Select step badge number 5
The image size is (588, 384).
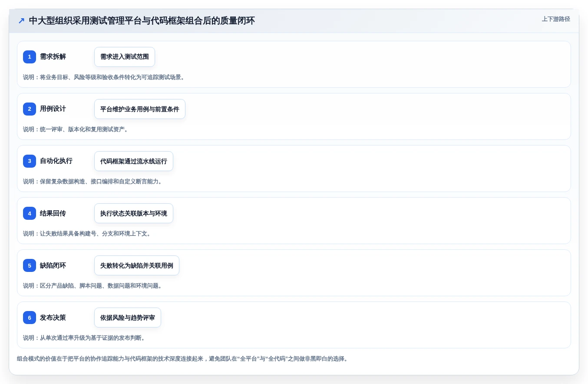pyautogui.click(x=30, y=265)
